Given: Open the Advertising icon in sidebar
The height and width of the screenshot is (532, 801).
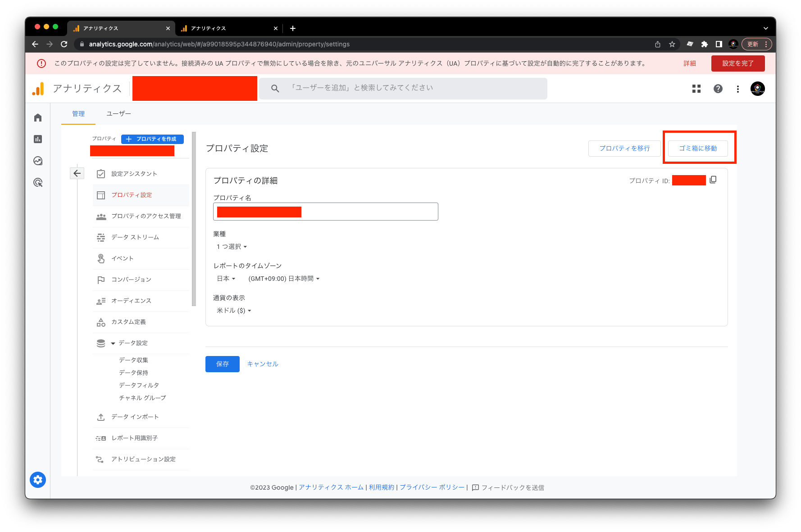Looking at the screenshot, I should point(38,183).
